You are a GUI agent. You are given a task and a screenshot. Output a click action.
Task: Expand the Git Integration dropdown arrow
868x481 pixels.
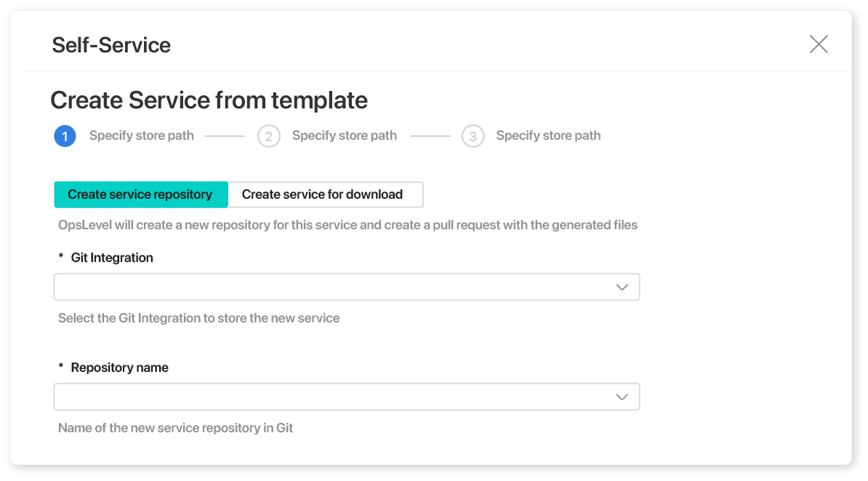pos(622,287)
